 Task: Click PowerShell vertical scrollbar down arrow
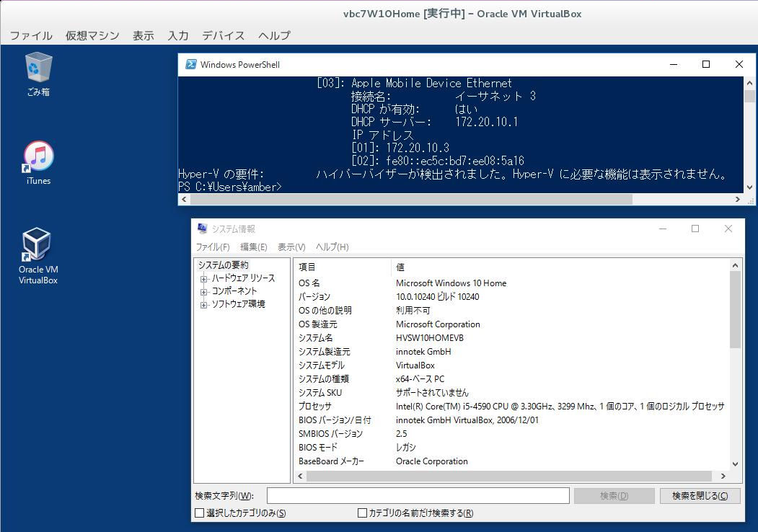749,187
